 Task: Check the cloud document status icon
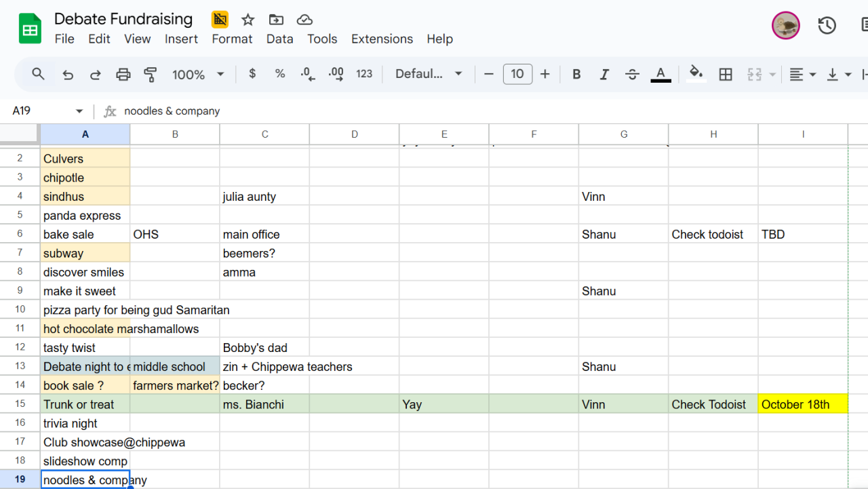(304, 20)
